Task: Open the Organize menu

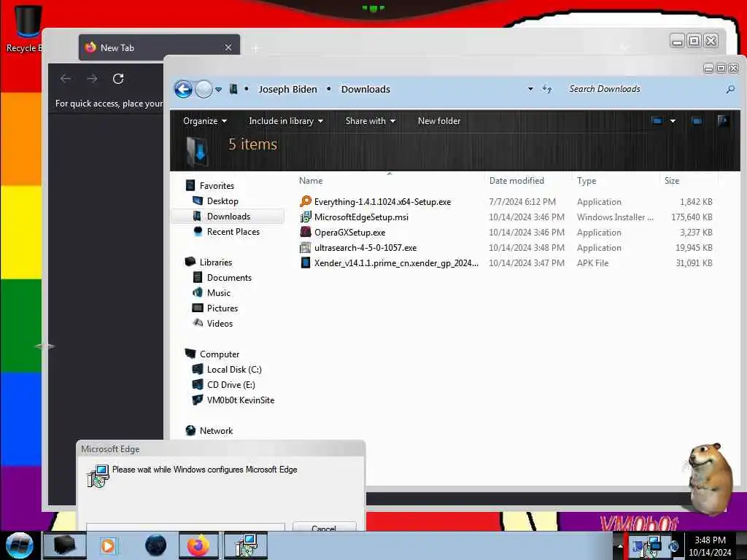Action: coord(205,121)
